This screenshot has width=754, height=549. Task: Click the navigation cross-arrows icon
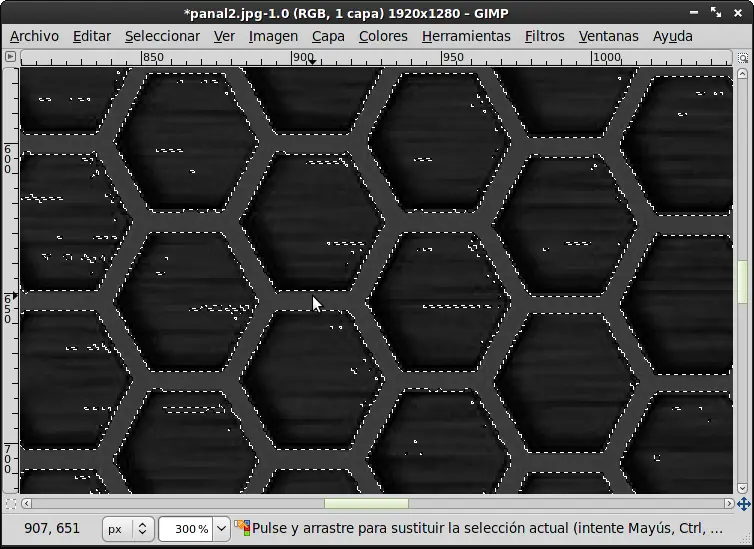(x=743, y=504)
